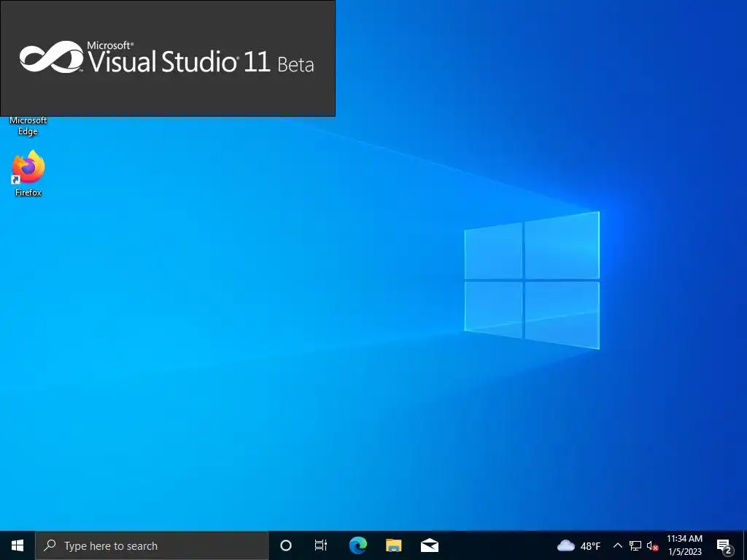
Task: Open Cortana from the taskbar circle
Action: click(x=286, y=545)
